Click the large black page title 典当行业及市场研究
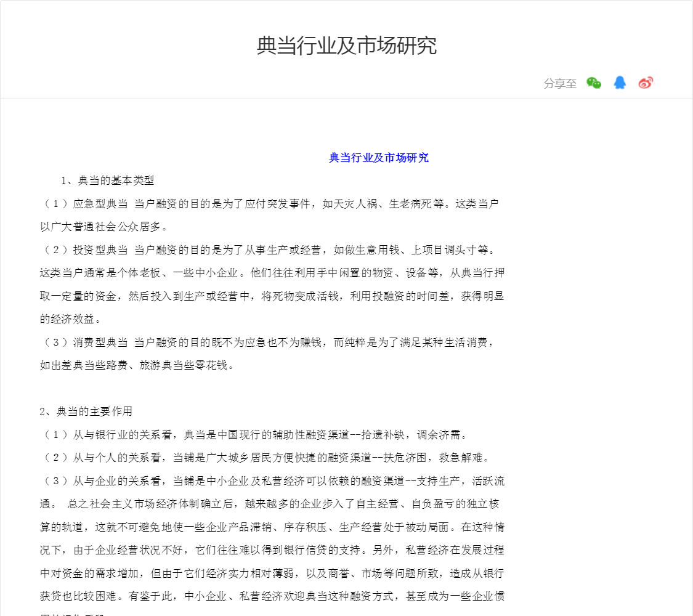Screen dimensions: 693x616 [x=346, y=46]
